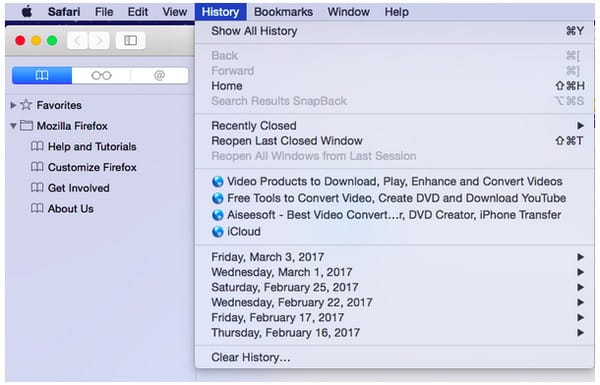This screenshot has height=385, width=600.
Task: Open the Apple menu icon
Action: (x=26, y=12)
